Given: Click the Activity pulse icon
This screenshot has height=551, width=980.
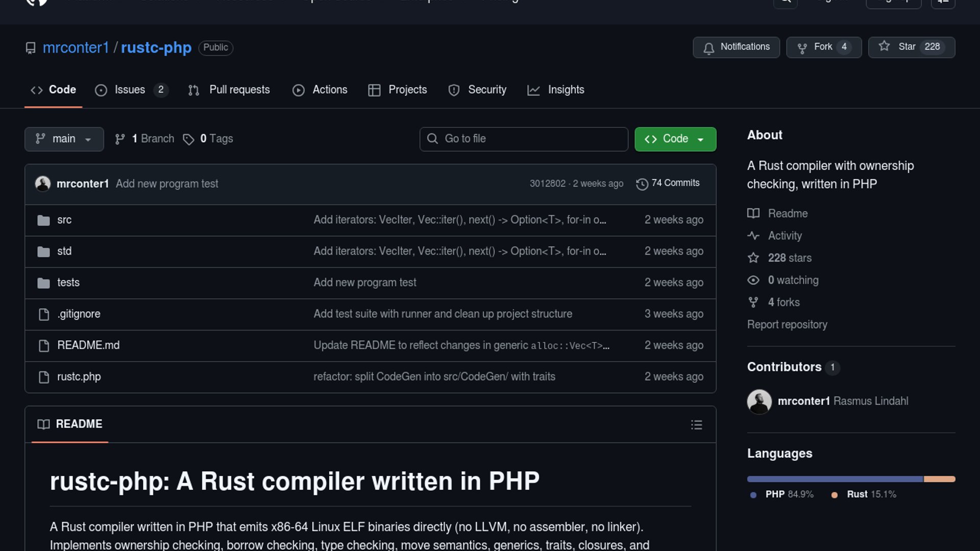Looking at the screenshot, I should pos(753,236).
